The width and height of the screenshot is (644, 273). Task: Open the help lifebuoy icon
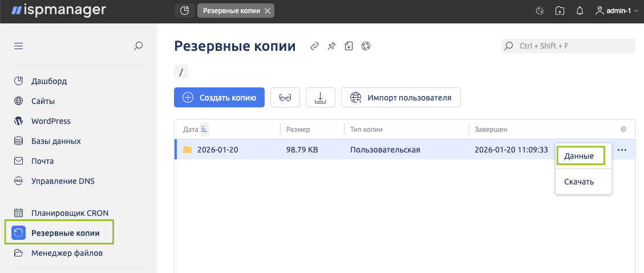[366, 46]
